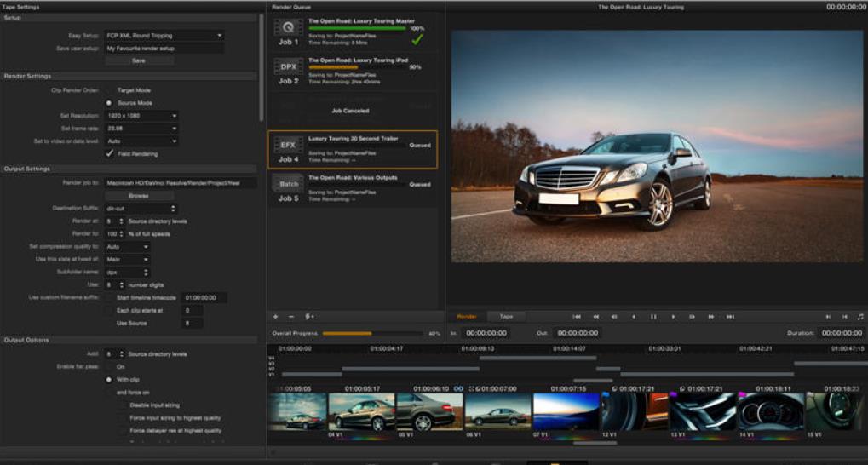This screenshot has height=465, width=868.
Task: Select the DPX icon for Job 2
Action: (288, 66)
